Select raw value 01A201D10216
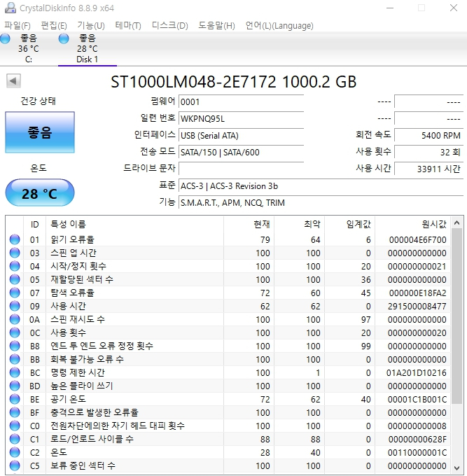 pos(417,373)
